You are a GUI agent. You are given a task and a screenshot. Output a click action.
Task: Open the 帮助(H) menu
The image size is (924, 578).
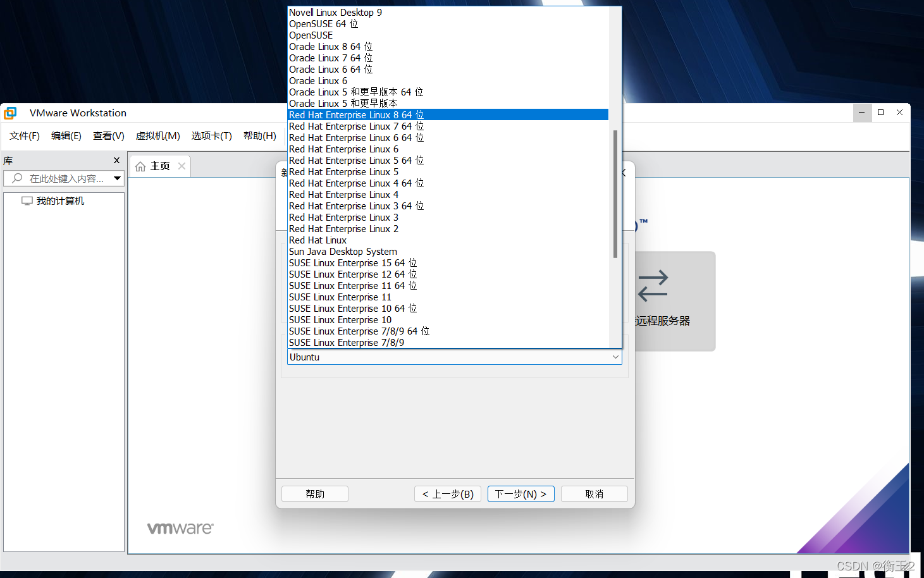[260, 136]
